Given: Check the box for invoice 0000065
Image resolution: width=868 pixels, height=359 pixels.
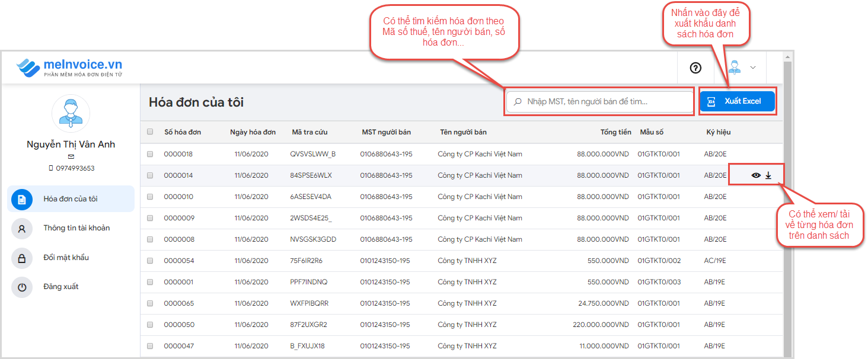Looking at the screenshot, I should (x=150, y=303).
